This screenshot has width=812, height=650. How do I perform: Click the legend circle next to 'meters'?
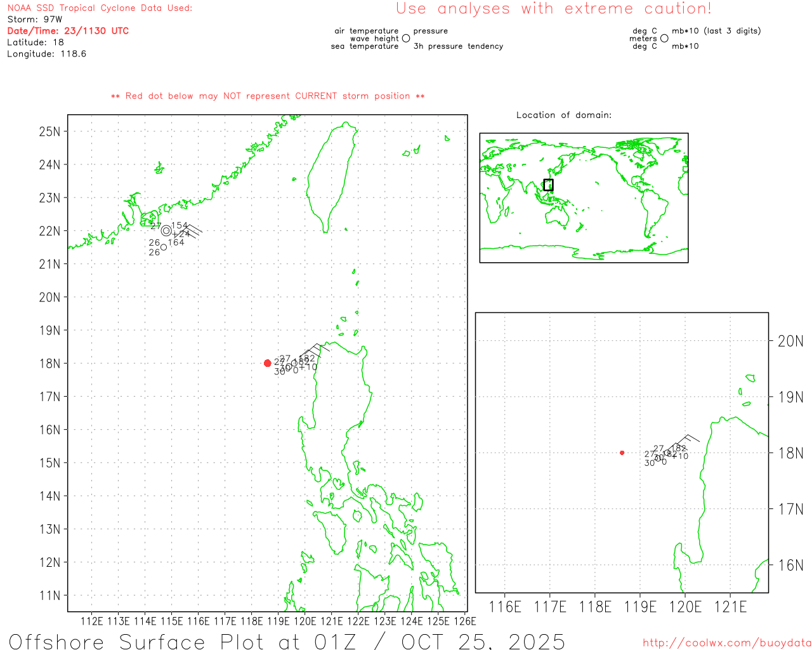tap(664, 39)
